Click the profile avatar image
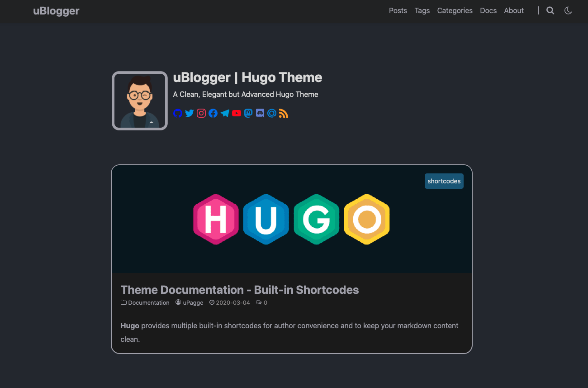Viewport: 588px width, 388px height. (140, 101)
